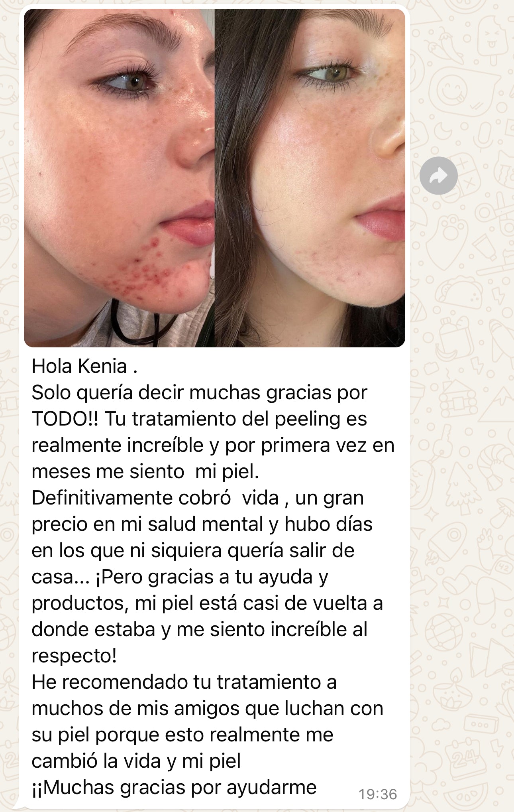The image size is (514, 812).
Task: Tap the phrase 'Definitivamente cobró'
Action: pyautogui.click(x=131, y=498)
